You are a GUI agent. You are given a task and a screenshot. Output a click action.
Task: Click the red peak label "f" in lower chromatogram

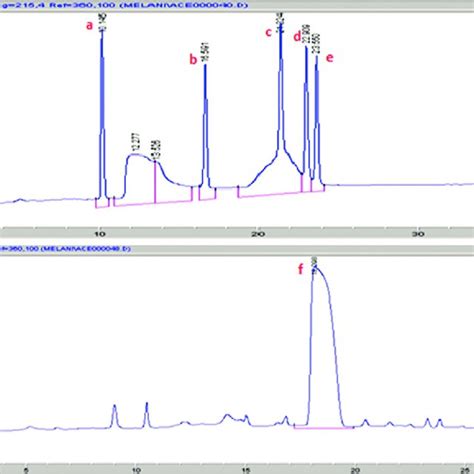tap(301, 269)
